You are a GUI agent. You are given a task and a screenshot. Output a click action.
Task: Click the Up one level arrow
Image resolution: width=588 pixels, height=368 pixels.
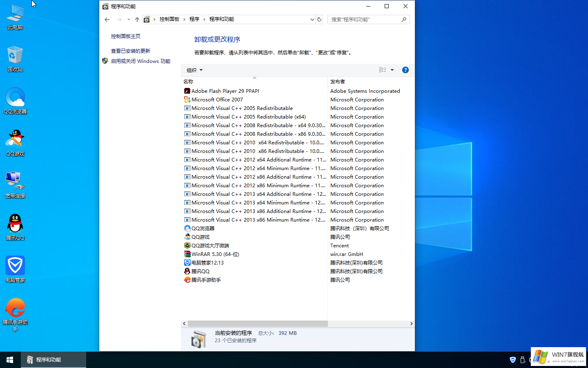(x=137, y=19)
